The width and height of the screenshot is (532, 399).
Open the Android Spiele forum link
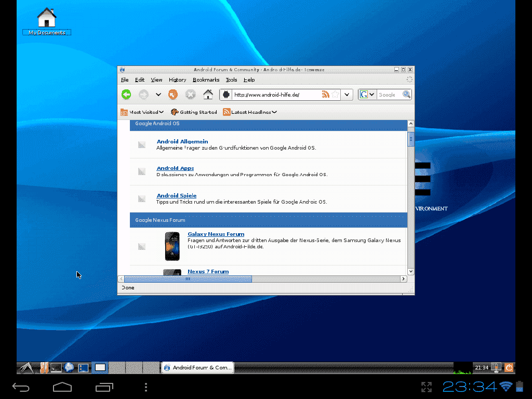[177, 195]
